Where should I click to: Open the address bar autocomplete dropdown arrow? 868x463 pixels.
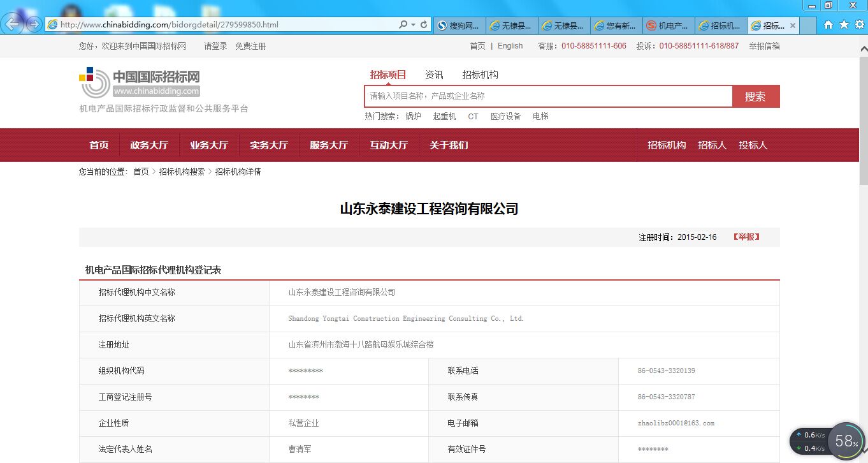[x=413, y=25]
